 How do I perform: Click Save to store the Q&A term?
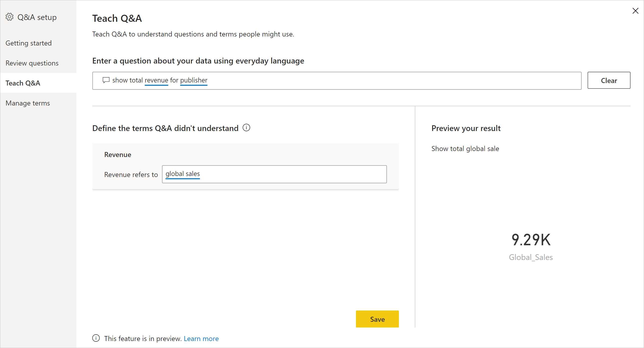pyautogui.click(x=377, y=319)
